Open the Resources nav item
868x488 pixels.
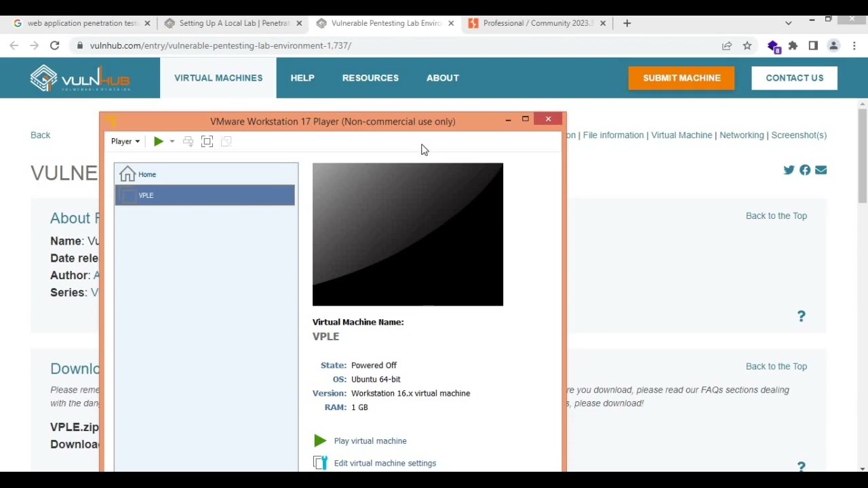[370, 78]
